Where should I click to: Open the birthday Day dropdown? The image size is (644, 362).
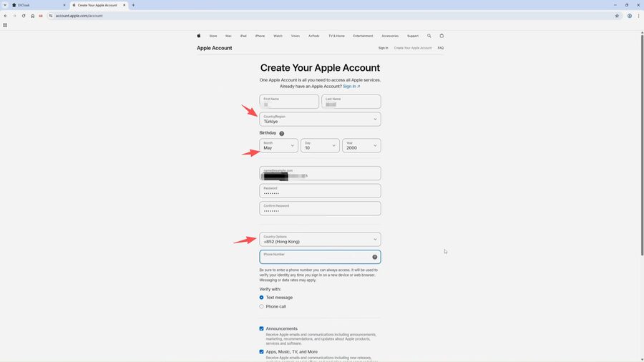(320, 146)
